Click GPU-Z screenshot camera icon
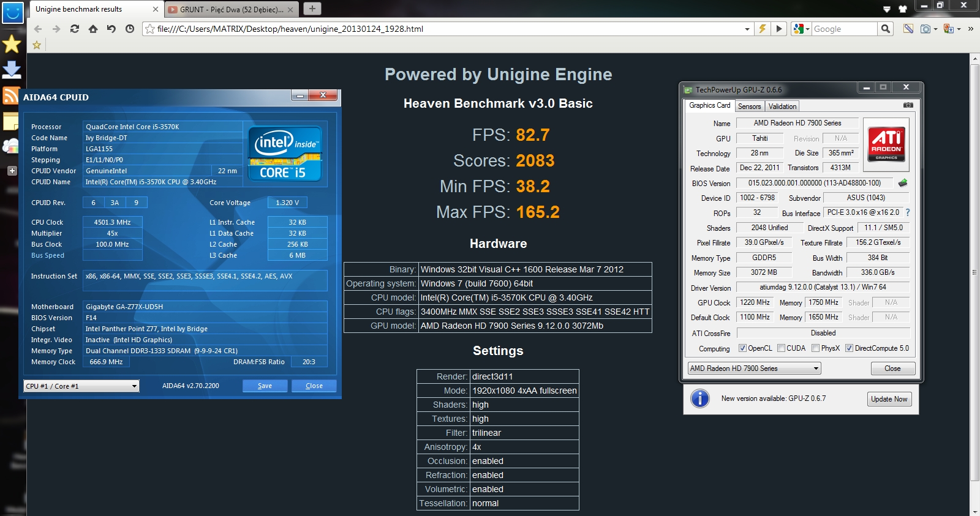The width and height of the screenshot is (980, 516). [908, 105]
